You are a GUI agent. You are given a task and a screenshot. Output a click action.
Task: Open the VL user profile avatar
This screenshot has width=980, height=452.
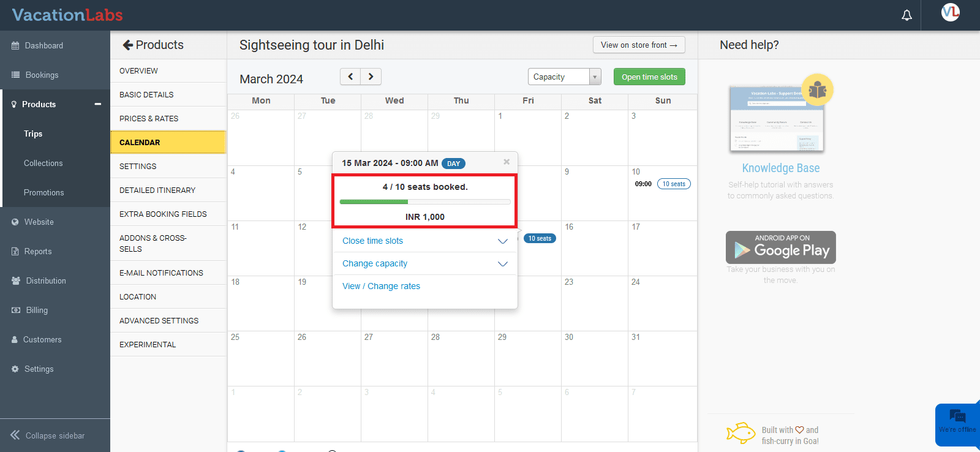pos(950,12)
